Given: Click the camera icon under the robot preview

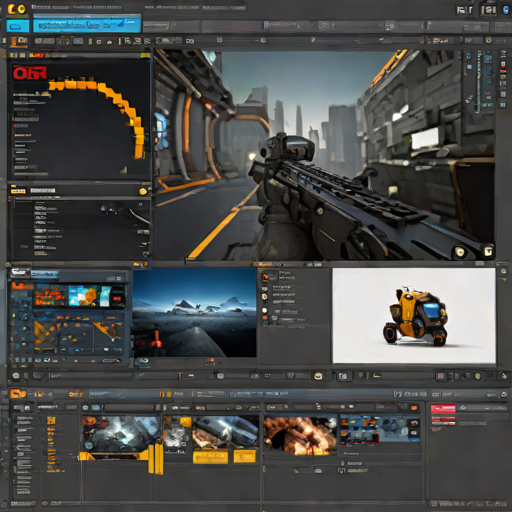Looking at the screenshot, I should click(343, 376).
